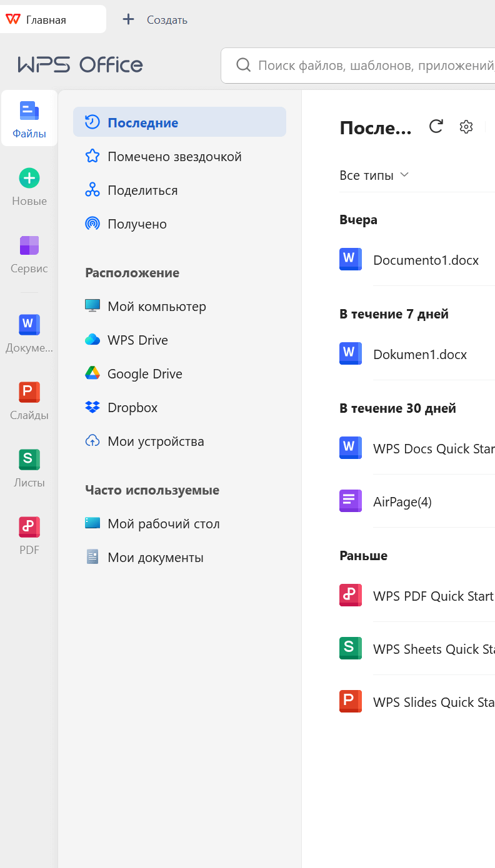The height and width of the screenshot is (868, 495).
Task: Click the Мой компьютер monitor icon
Action: 92,306
